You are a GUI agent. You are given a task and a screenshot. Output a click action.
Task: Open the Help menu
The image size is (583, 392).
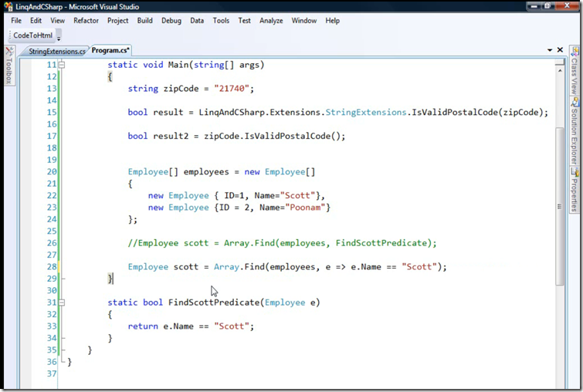coord(332,21)
